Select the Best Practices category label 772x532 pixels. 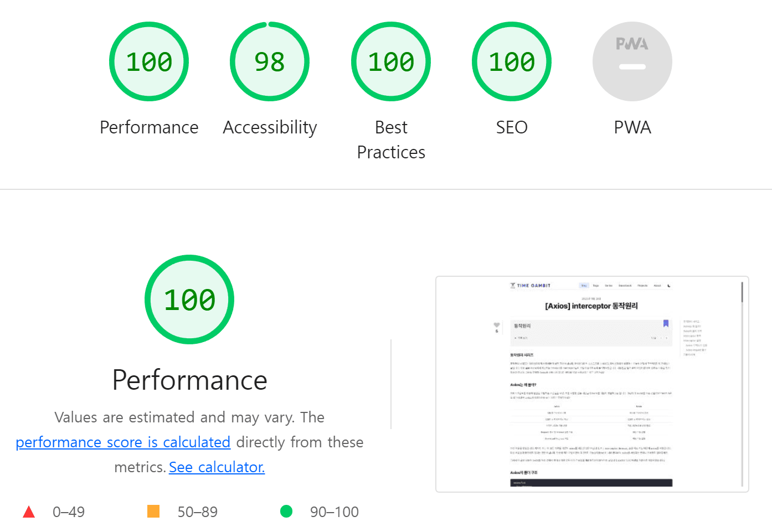click(x=391, y=140)
